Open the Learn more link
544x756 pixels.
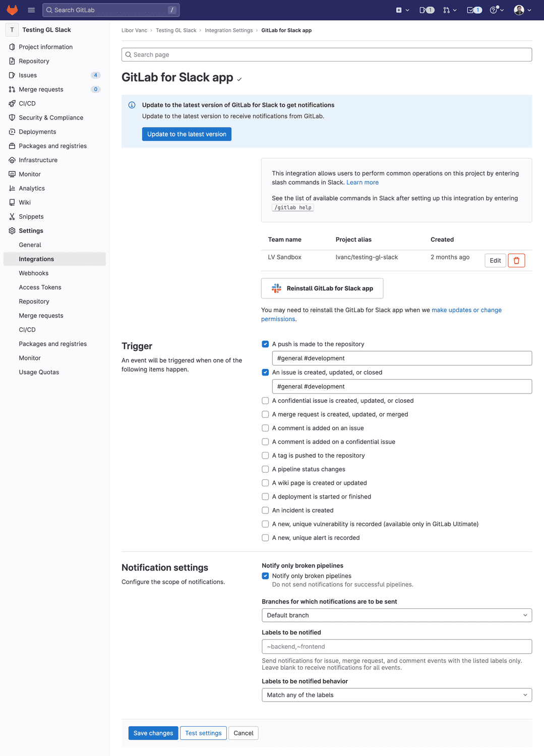coord(362,182)
